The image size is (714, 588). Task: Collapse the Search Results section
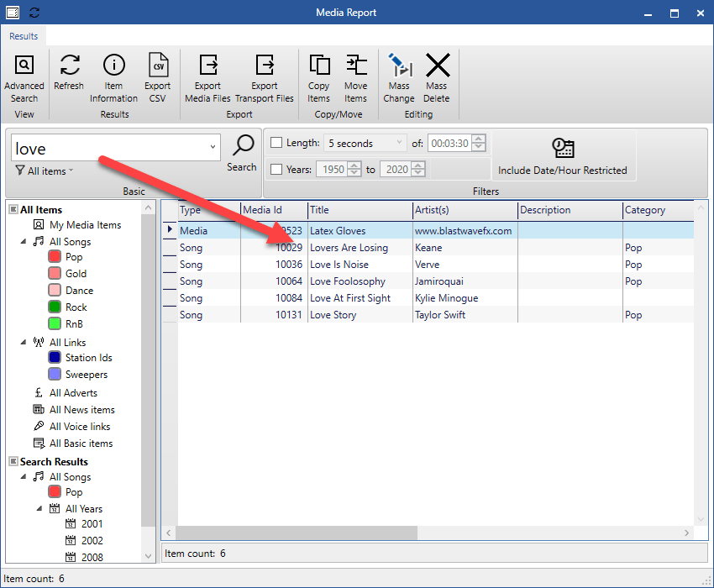tap(13, 461)
